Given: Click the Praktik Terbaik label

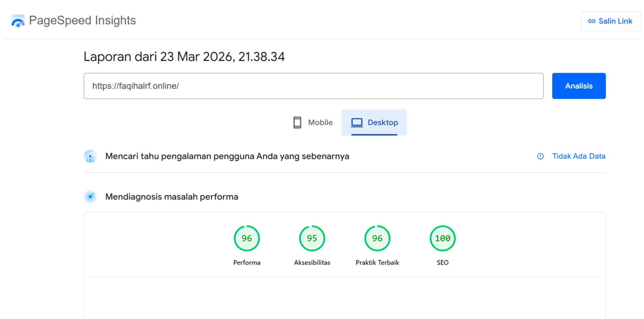Looking at the screenshot, I should coord(377,263).
